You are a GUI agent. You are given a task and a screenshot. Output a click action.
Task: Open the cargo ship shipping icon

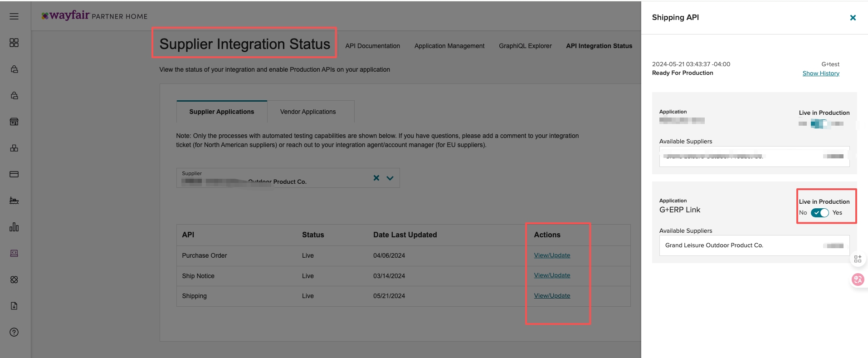pos(14,201)
